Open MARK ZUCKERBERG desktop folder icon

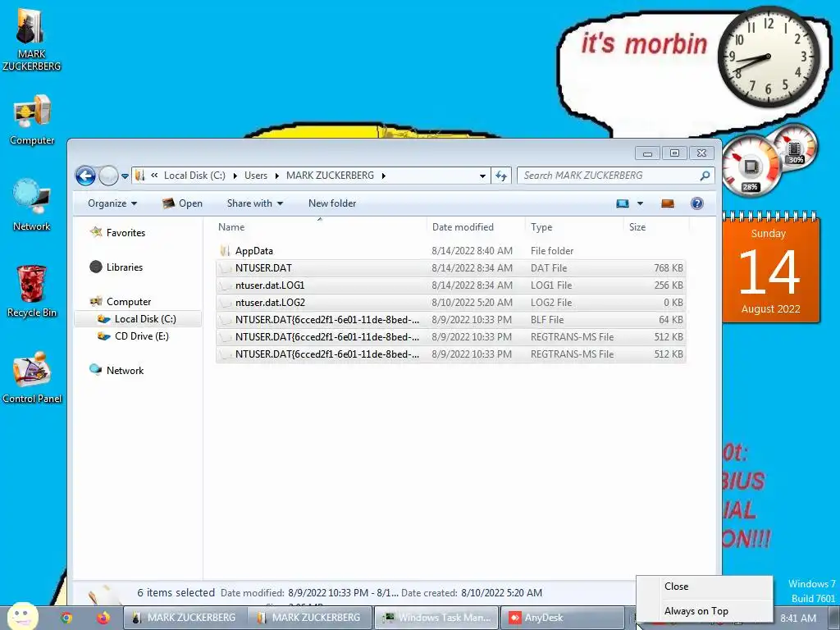(31, 39)
